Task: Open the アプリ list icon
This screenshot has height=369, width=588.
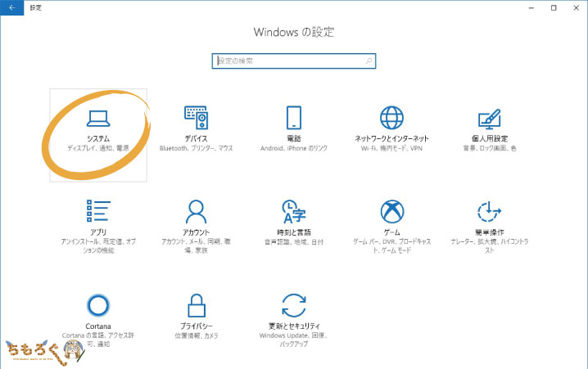Action: pos(98,210)
